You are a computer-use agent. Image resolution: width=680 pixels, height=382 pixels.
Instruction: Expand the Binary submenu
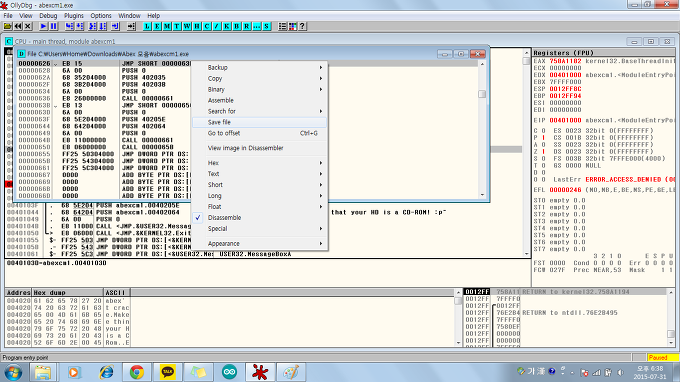259,89
